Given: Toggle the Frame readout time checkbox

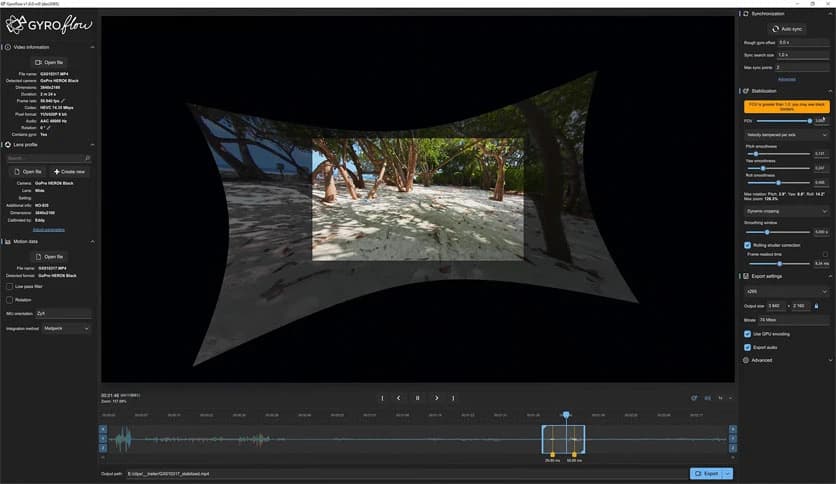Looking at the screenshot, I should [825, 254].
